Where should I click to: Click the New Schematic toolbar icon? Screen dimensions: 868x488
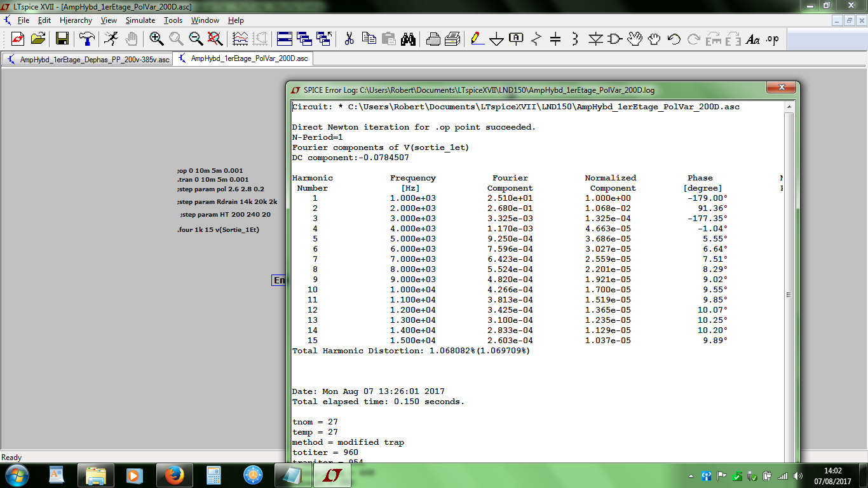pyautogui.click(x=18, y=39)
